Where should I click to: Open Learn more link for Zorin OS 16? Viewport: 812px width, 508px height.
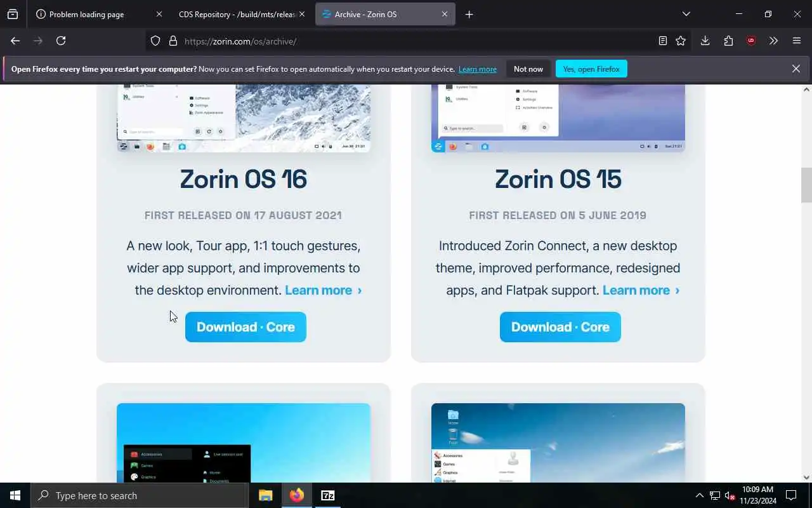click(x=324, y=290)
